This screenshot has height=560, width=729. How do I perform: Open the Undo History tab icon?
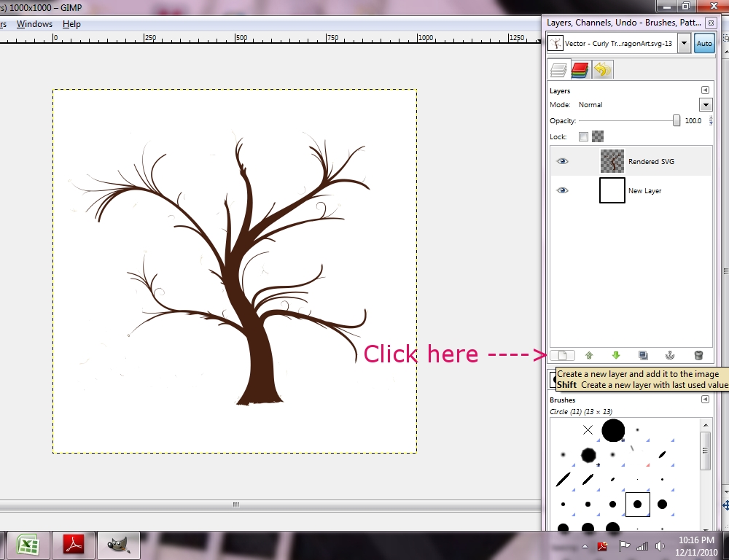point(602,69)
